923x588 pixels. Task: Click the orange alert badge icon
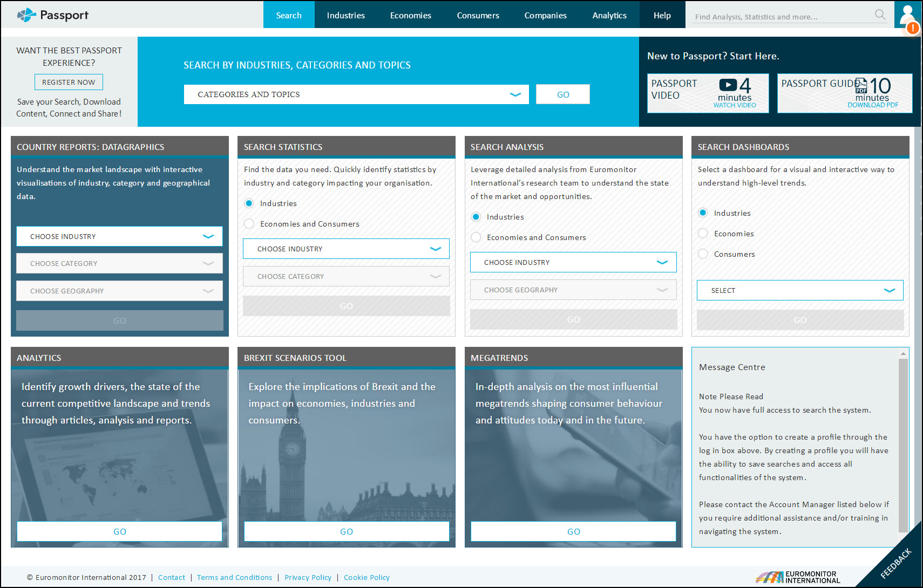[913, 28]
